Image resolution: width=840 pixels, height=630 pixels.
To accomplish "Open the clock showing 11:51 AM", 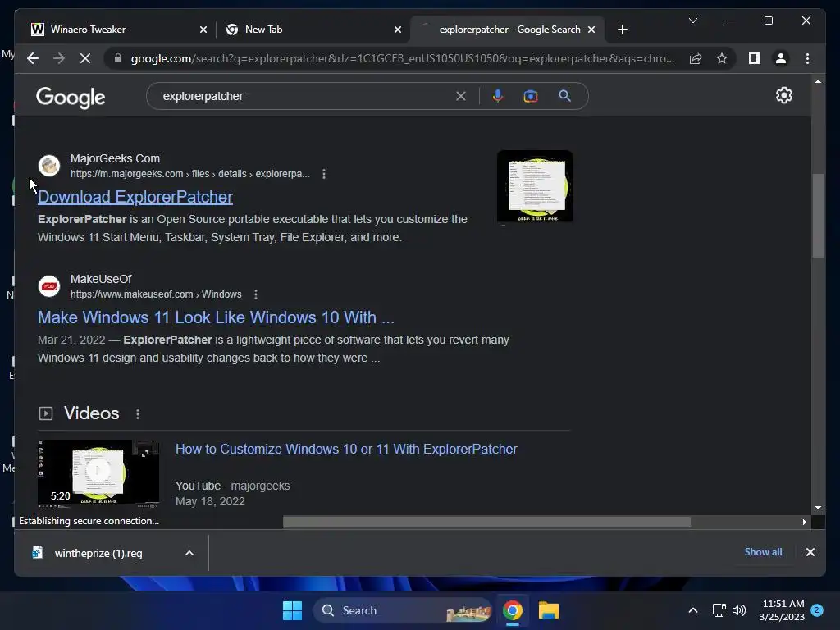I will 782,610.
